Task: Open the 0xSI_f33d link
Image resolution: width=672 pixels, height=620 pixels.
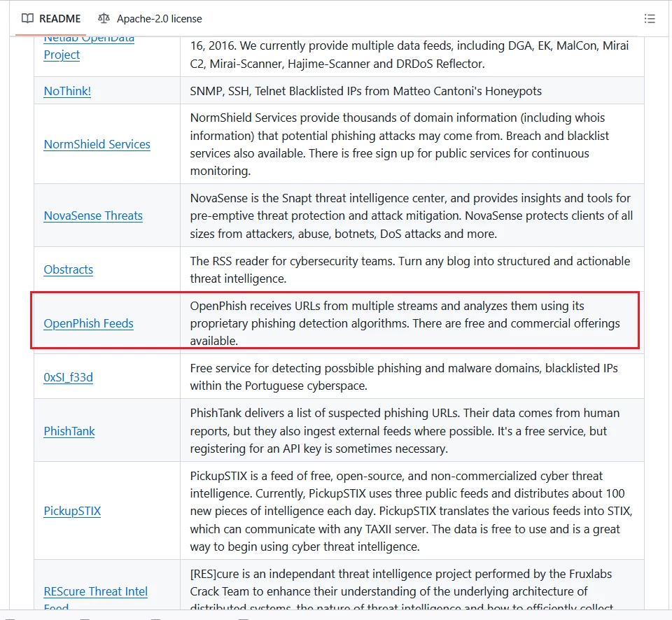Action: [68, 377]
